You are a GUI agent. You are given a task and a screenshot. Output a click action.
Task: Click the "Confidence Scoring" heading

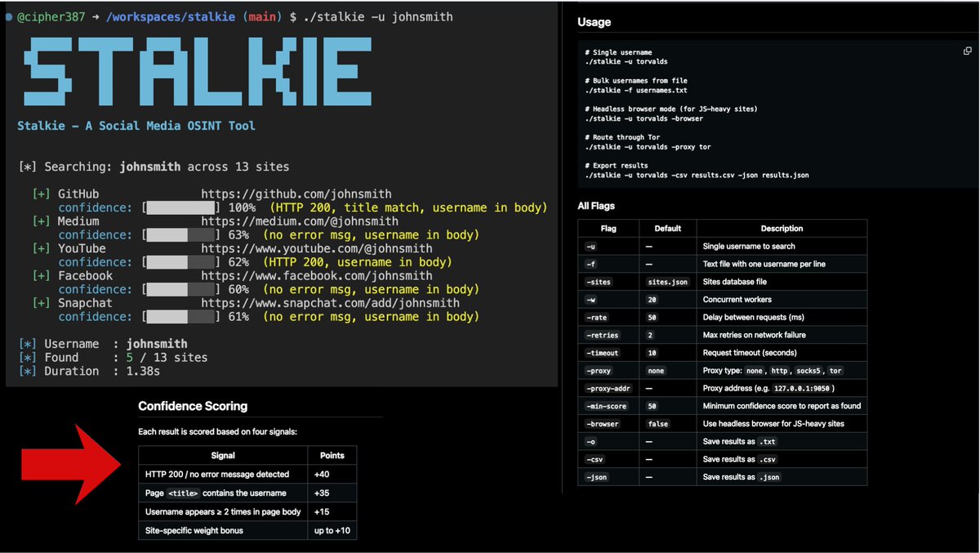pyautogui.click(x=193, y=406)
